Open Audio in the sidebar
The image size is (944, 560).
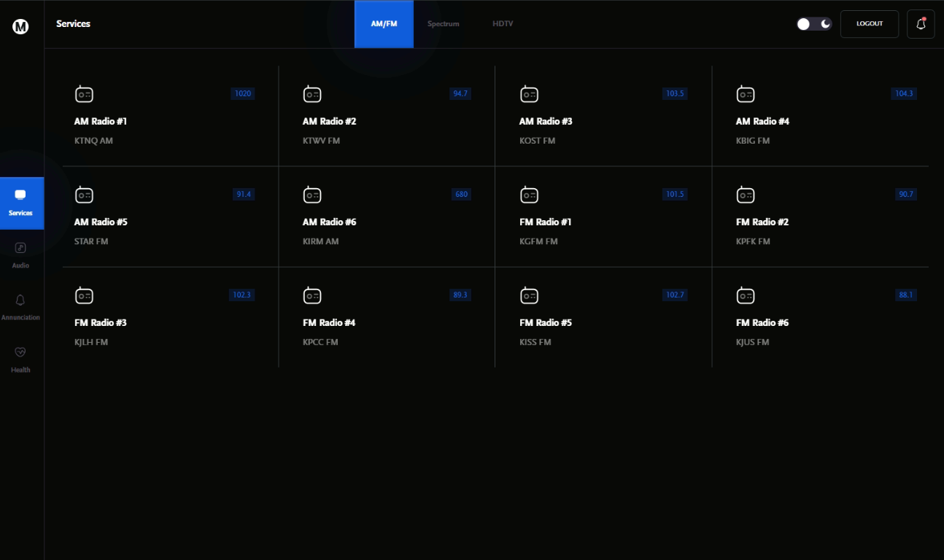pos(21,255)
